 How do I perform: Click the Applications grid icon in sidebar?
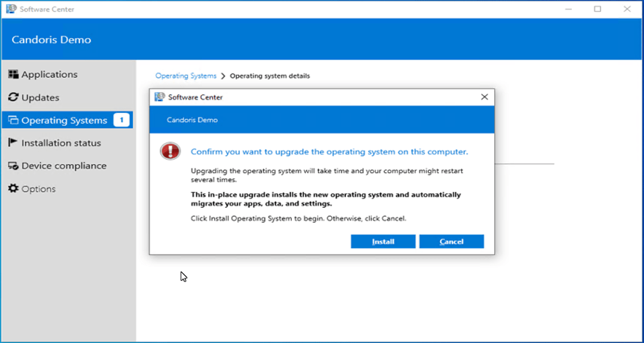tap(13, 75)
